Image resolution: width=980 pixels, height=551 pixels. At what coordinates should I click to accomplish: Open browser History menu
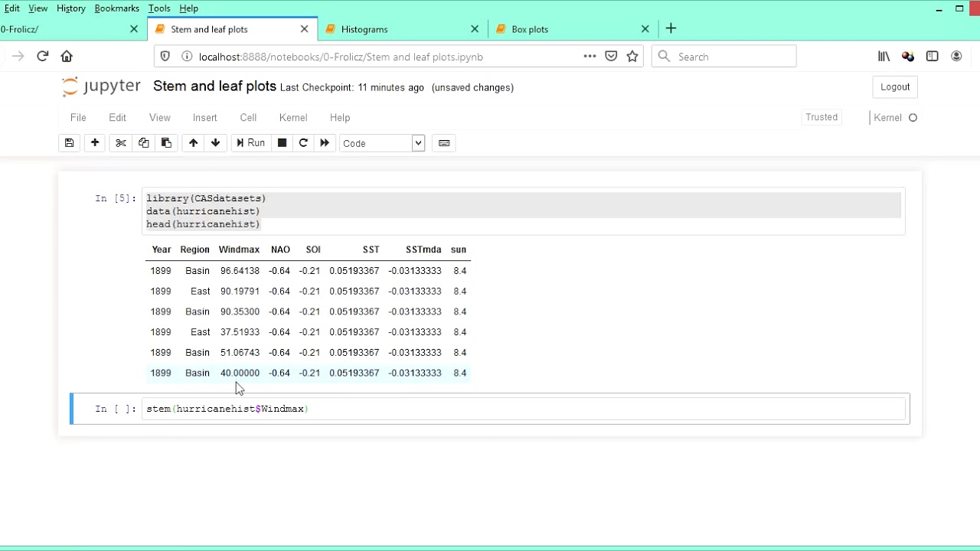70,8
